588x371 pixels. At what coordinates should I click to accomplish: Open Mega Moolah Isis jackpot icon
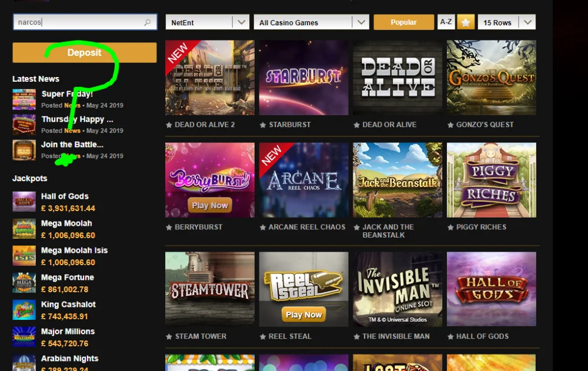coord(24,256)
